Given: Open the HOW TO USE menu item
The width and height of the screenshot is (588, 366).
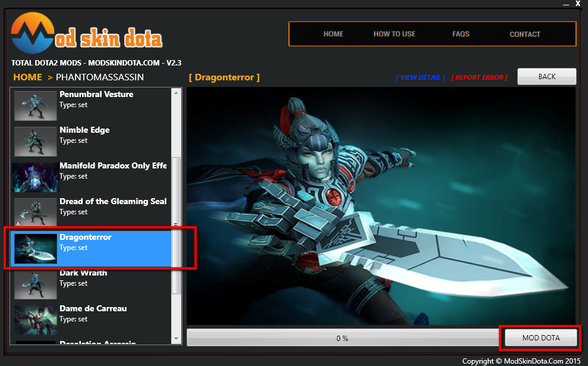Looking at the screenshot, I should [x=395, y=34].
